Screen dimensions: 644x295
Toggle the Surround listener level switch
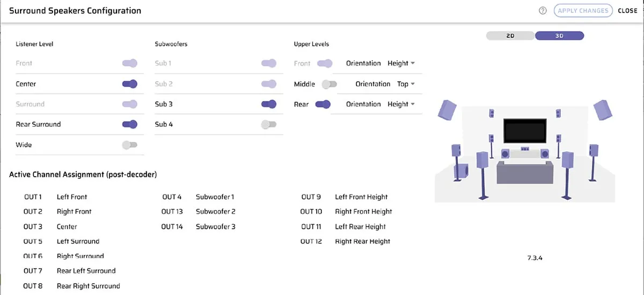click(x=130, y=104)
